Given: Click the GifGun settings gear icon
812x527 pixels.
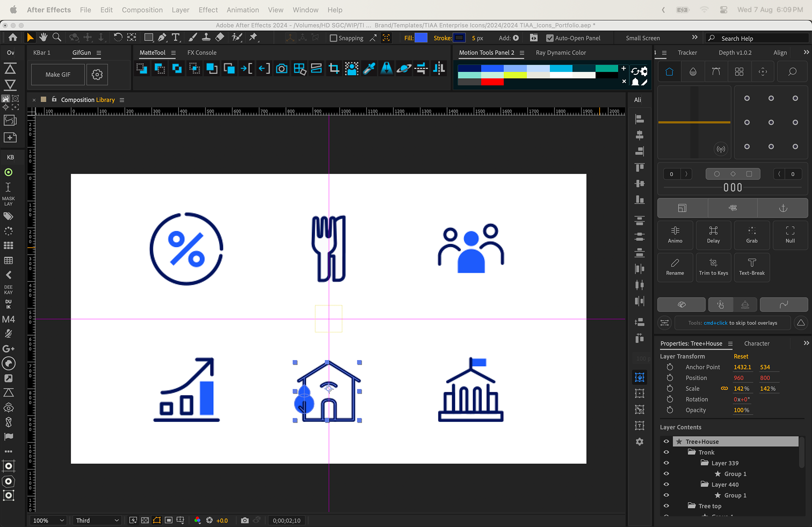Looking at the screenshot, I should [x=97, y=75].
